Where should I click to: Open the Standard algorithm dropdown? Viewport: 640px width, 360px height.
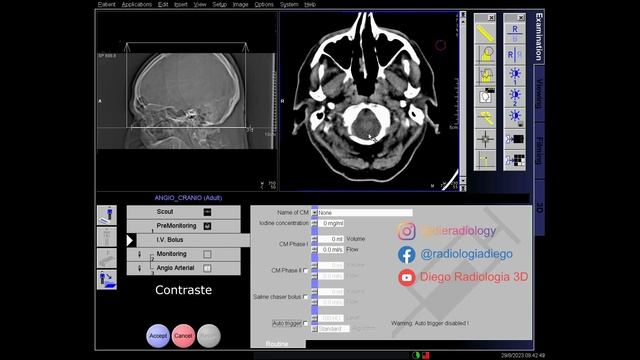coord(314,329)
